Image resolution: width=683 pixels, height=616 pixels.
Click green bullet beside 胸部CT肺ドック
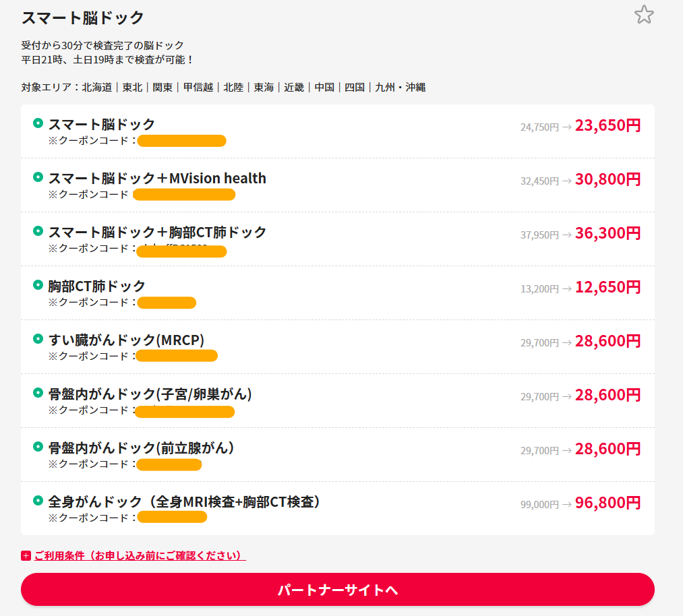click(38, 285)
